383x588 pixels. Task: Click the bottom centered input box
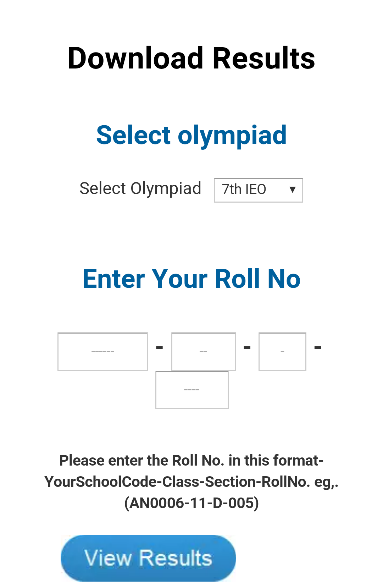(x=191, y=390)
